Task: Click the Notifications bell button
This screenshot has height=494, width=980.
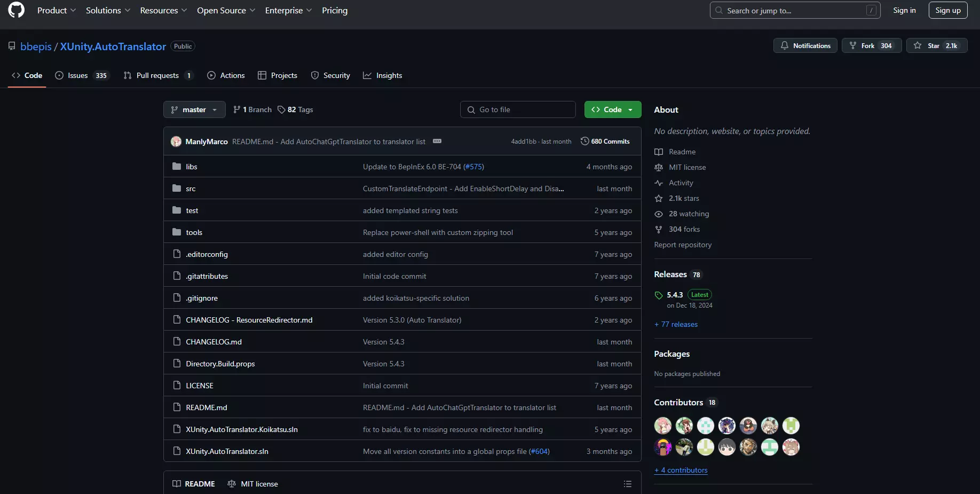Action: 805,45
